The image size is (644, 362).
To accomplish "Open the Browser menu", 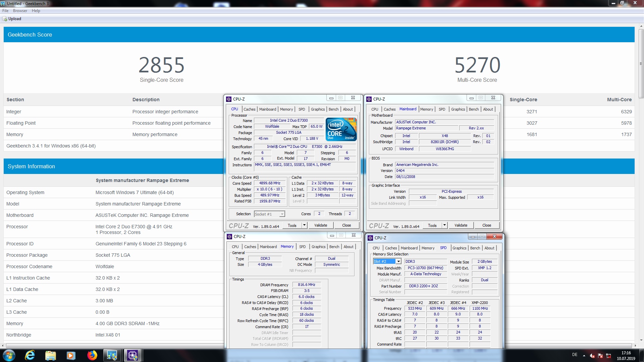I will [x=20, y=11].
